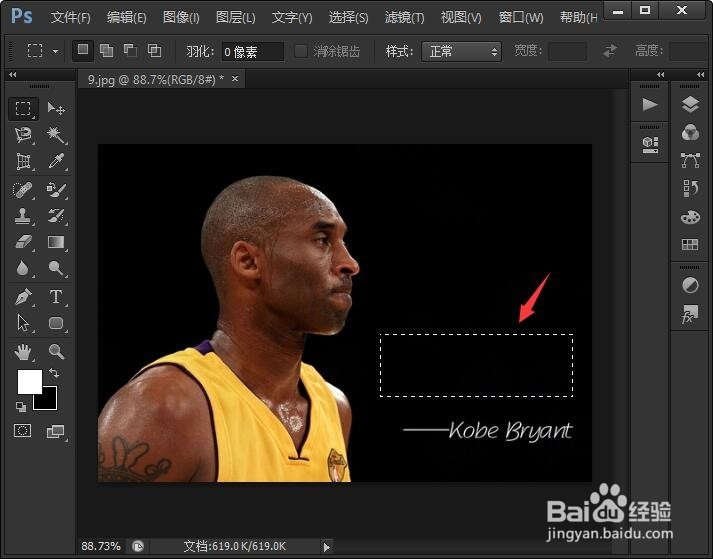Click the status bar preview icon

[x=138, y=546]
